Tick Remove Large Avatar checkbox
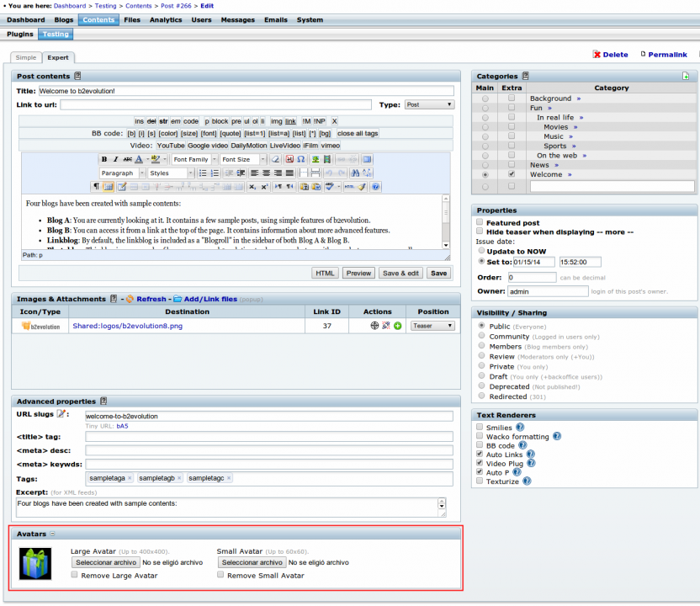Viewport: 700px width, 606px height. click(75, 575)
